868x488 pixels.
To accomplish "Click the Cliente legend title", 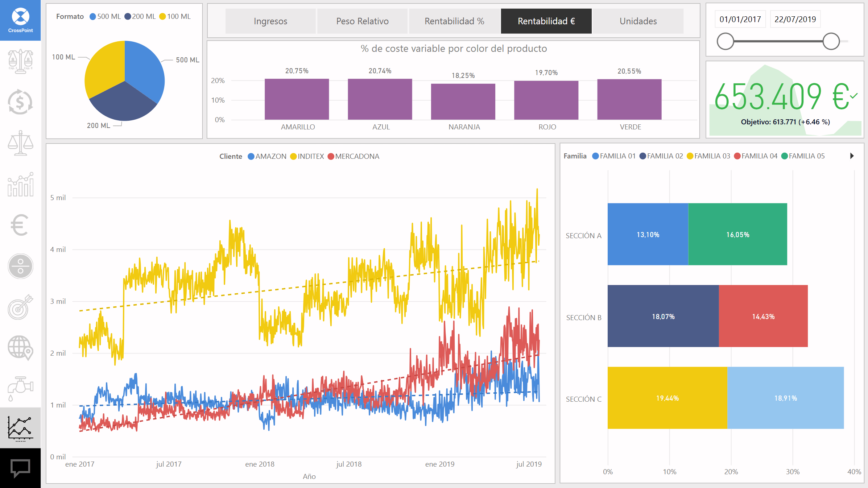I will [x=231, y=156].
